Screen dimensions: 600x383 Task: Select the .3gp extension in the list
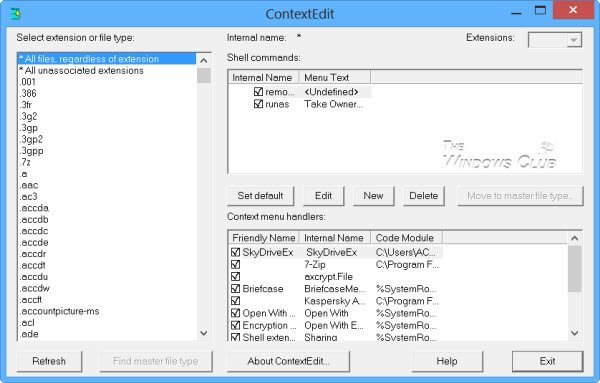[29, 128]
